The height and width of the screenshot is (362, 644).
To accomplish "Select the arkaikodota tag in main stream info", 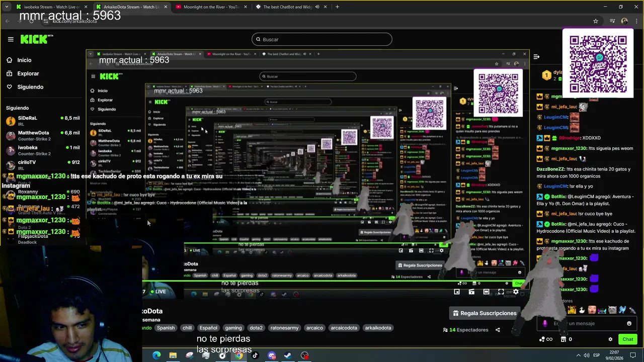I will [x=378, y=328].
